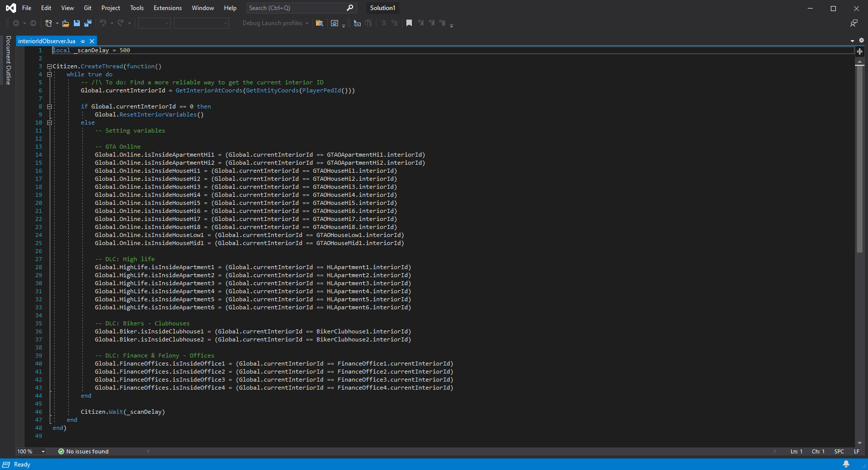Image resolution: width=868 pixels, height=470 pixels.
Task: Open the Debug Launch profiles dropdown
Action: 307,23
